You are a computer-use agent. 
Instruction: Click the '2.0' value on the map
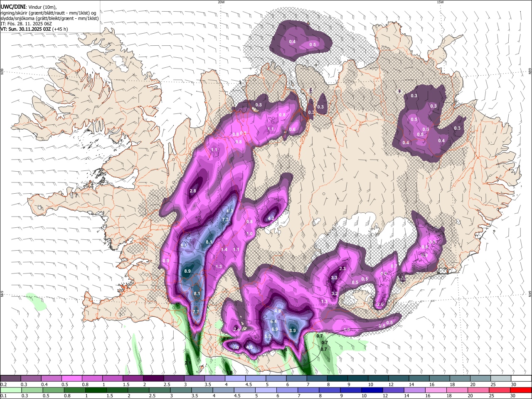point(380,305)
